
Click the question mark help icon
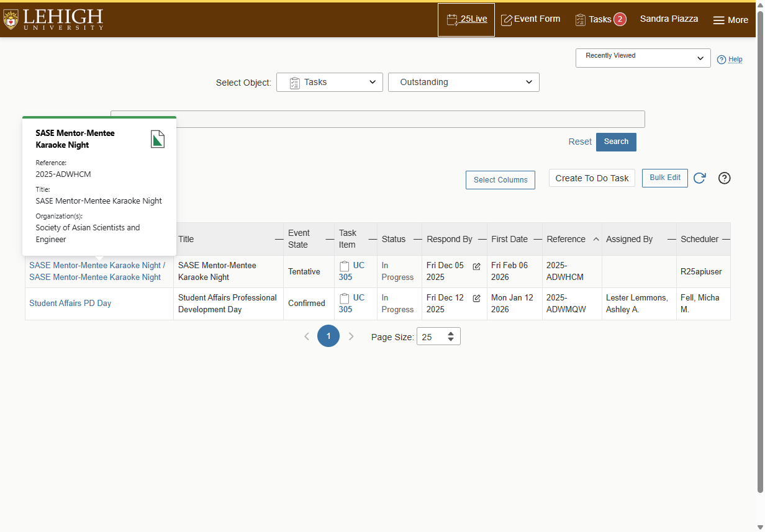[x=724, y=178]
